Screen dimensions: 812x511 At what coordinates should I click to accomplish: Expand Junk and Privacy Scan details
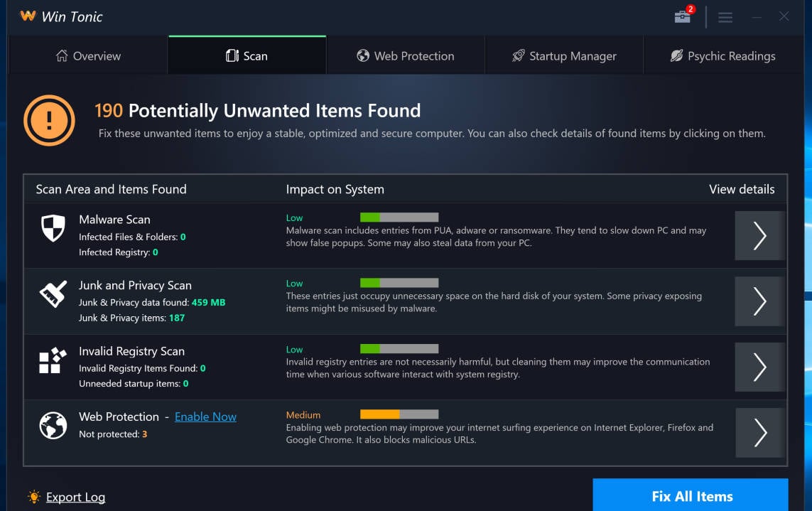pyautogui.click(x=759, y=301)
